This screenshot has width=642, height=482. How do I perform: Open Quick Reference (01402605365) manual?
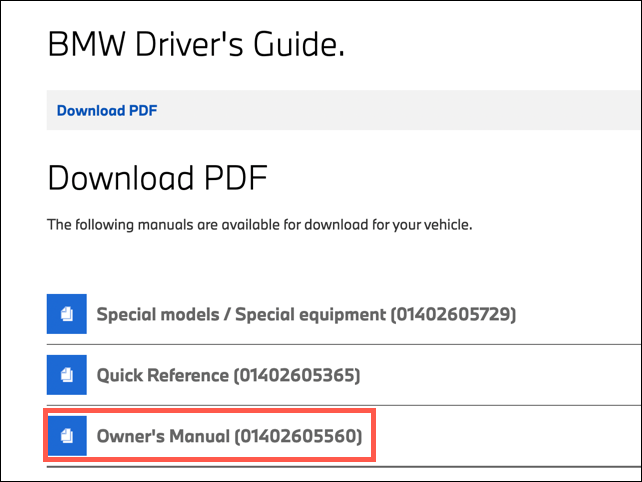[228, 375]
